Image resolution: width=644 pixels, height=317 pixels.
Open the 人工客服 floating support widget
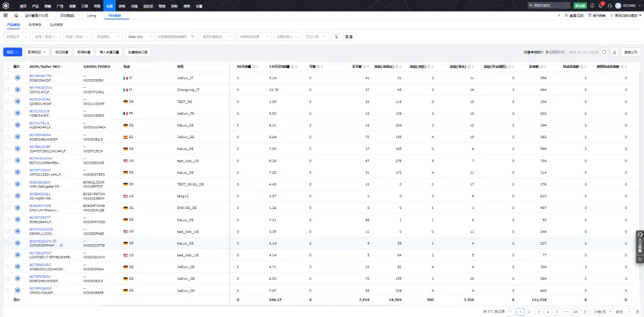click(640, 243)
